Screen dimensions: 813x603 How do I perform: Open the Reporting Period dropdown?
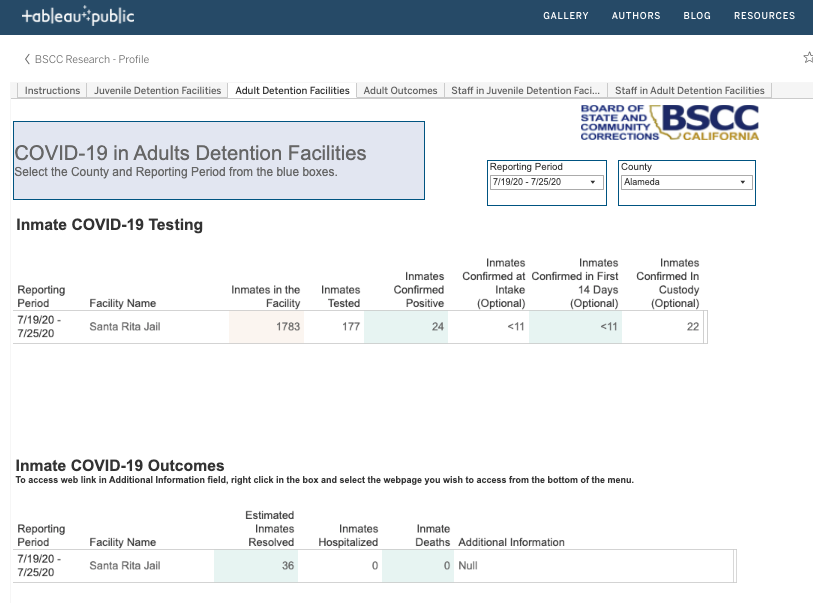pos(546,183)
